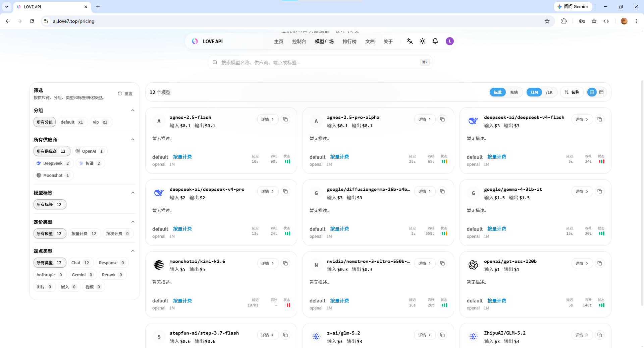Screen dimensions: 644x348
Task: Copy the z-ai/glm-5.2 model name
Action: pos(442,335)
